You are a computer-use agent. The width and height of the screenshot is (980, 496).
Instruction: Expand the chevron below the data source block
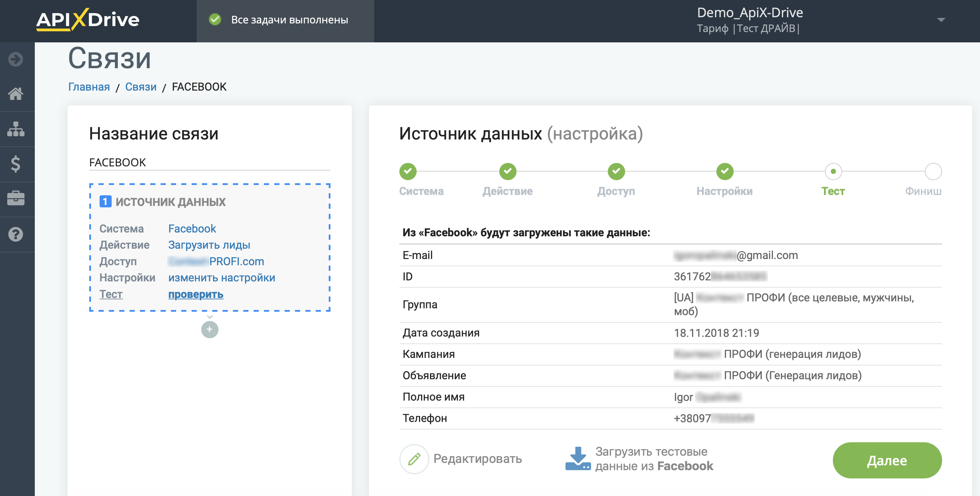click(210, 317)
